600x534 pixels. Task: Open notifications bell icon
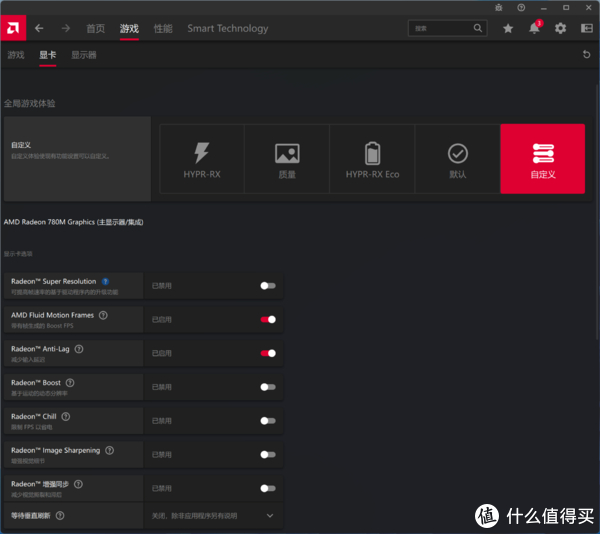(x=535, y=28)
